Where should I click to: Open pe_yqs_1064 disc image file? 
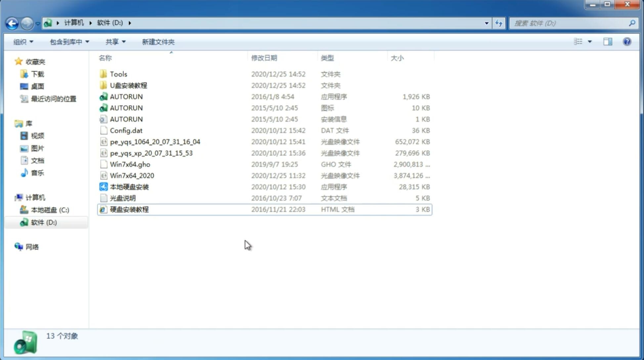coord(155,142)
